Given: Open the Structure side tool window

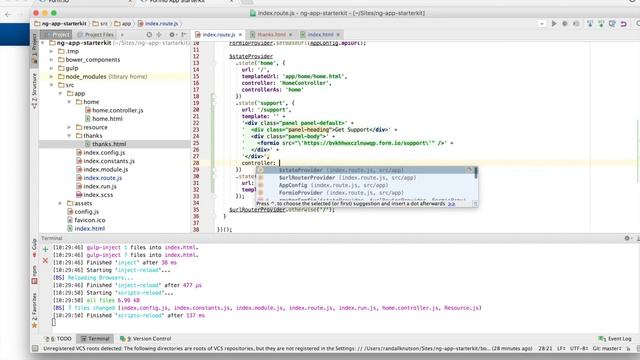Looking at the screenshot, I should pyautogui.click(x=35, y=91).
